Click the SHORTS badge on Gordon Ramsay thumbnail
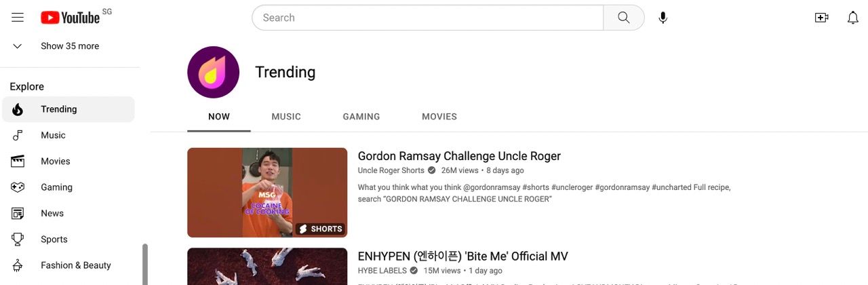This screenshot has width=868, height=285. tap(321, 229)
